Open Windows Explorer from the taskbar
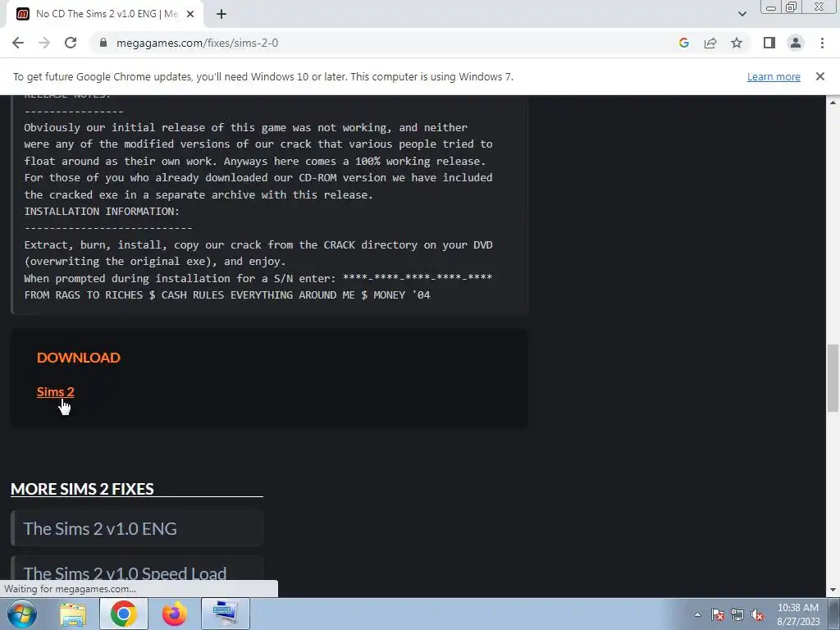This screenshot has height=630, width=840. (72, 614)
